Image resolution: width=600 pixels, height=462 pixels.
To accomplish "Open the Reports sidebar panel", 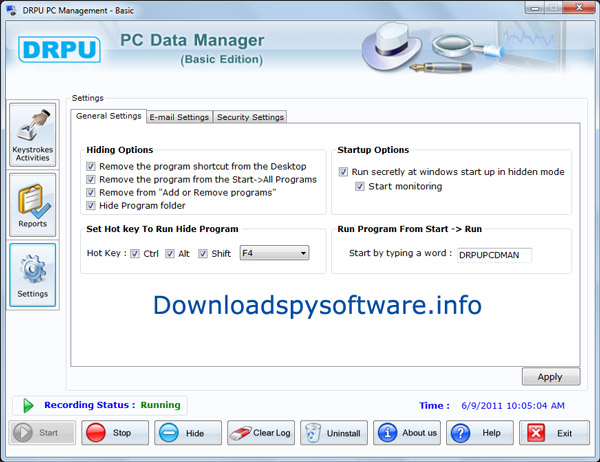I will pos(33,205).
